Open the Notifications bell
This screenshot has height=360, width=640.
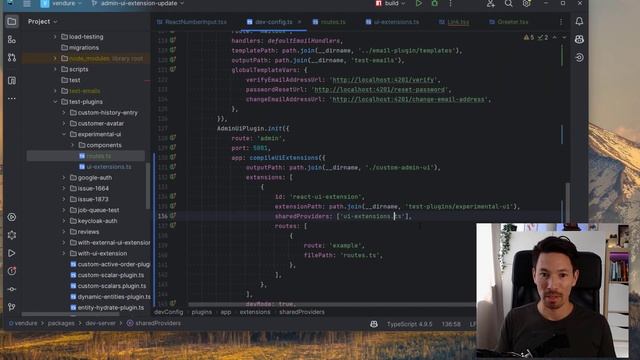point(579,21)
